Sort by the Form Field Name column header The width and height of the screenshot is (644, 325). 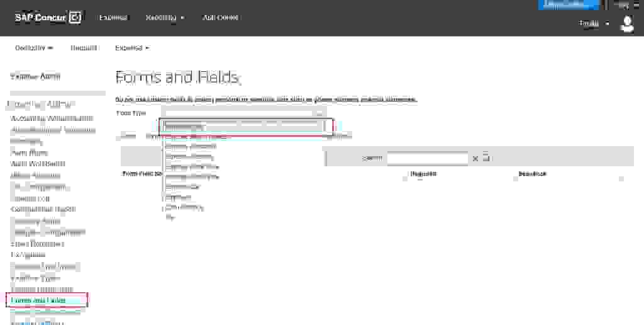(142, 174)
